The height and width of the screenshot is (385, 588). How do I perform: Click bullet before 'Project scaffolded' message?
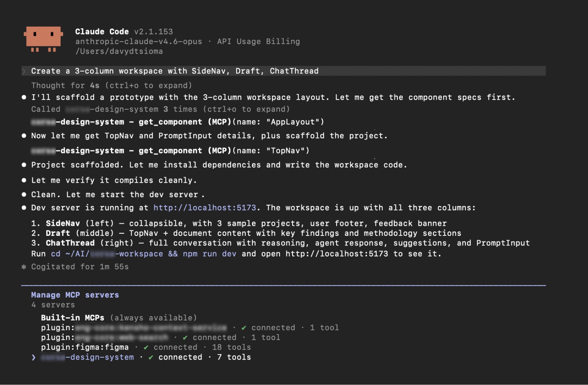(24, 165)
